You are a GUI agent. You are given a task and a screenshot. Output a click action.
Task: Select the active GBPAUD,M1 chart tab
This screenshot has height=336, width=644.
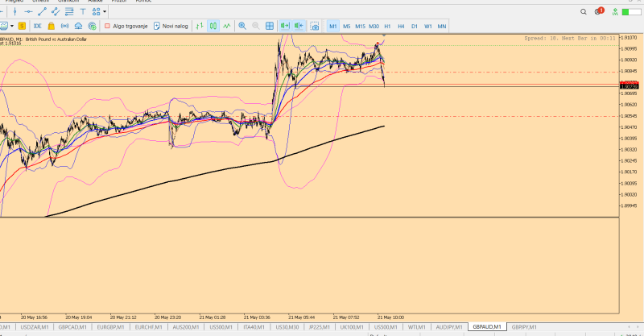(487, 327)
